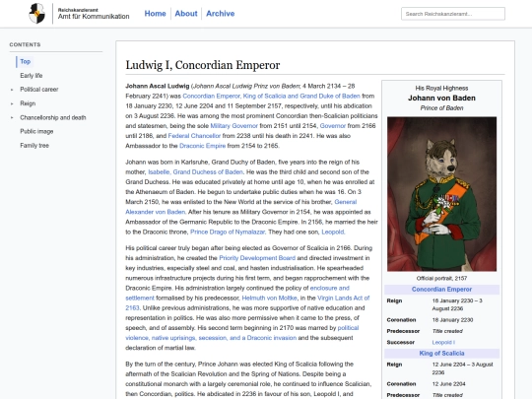Go to Political career in contents
This screenshot has width=532, height=399.
(x=39, y=90)
